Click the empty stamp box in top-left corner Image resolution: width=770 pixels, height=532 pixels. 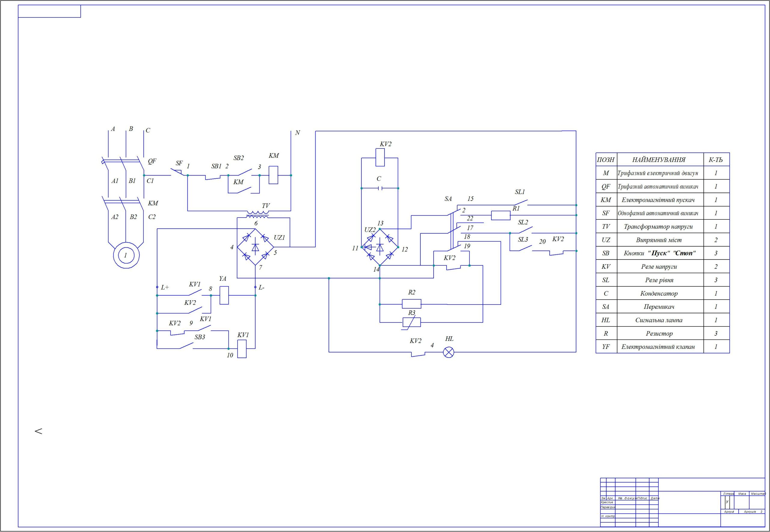pyautogui.click(x=49, y=11)
